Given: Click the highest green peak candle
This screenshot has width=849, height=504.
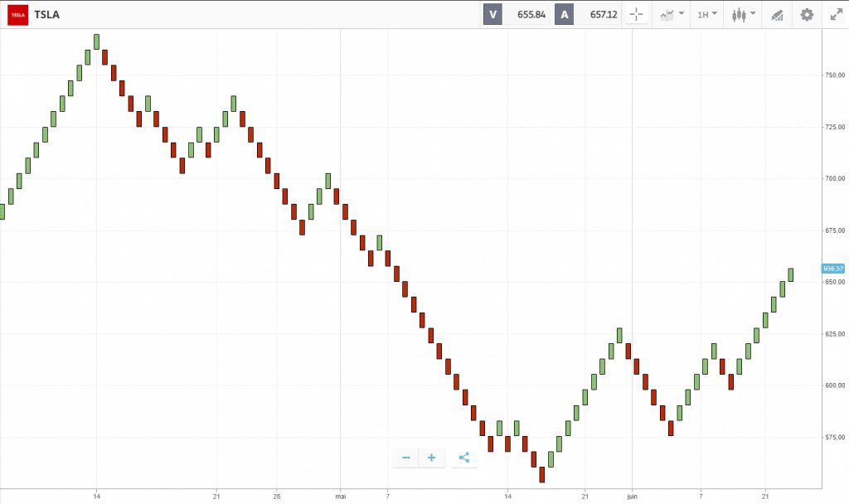Looking at the screenshot, I should pos(96,41).
